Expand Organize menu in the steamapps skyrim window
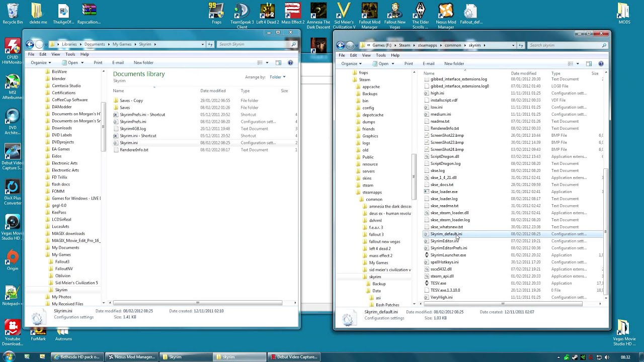644x362 pixels. click(351, 64)
